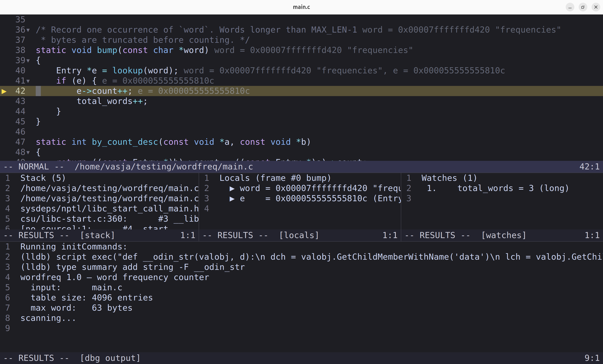Image resolution: width=603 pixels, height=364 pixels.
Task: Click the file path in the NORMAL status line
Action: (164, 167)
